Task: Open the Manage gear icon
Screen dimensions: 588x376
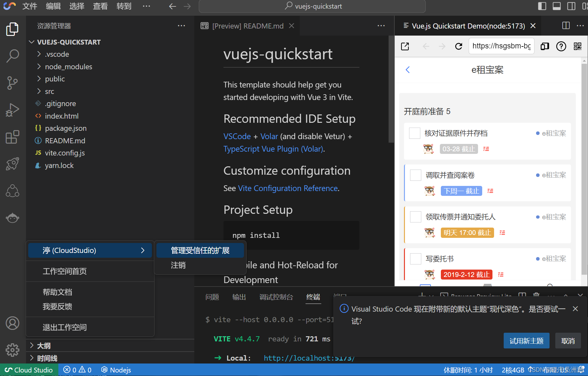Action: pos(13,350)
